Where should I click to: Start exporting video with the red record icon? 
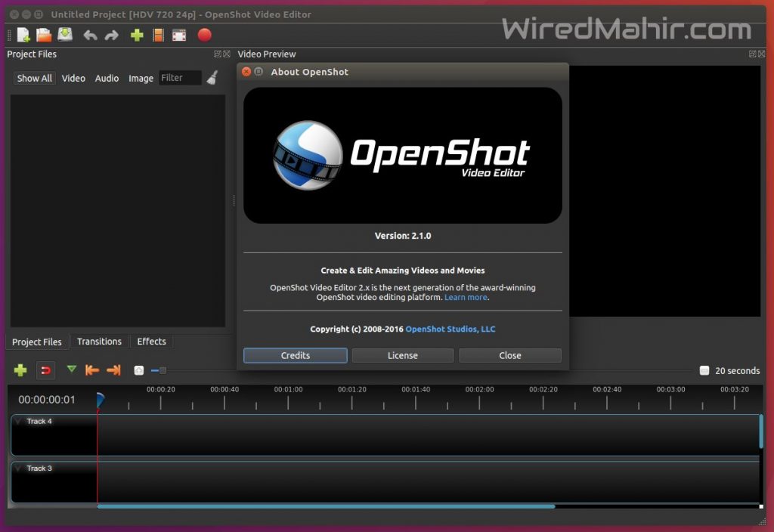pos(203,35)
